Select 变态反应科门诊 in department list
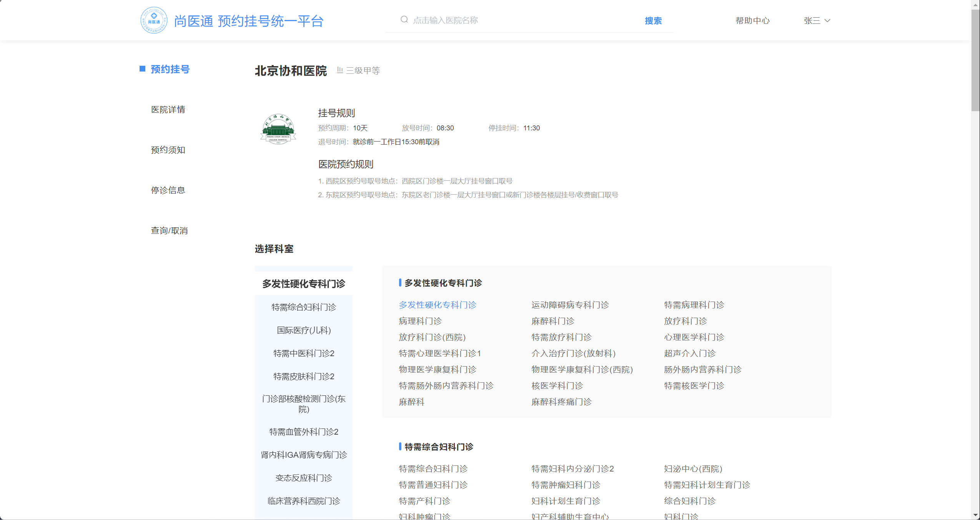 (304, 478)
